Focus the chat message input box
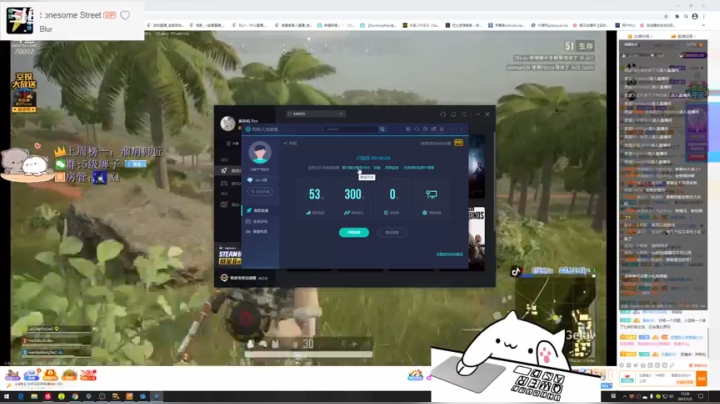The width and height of the screenshot is (720, 404). point(665,378)
